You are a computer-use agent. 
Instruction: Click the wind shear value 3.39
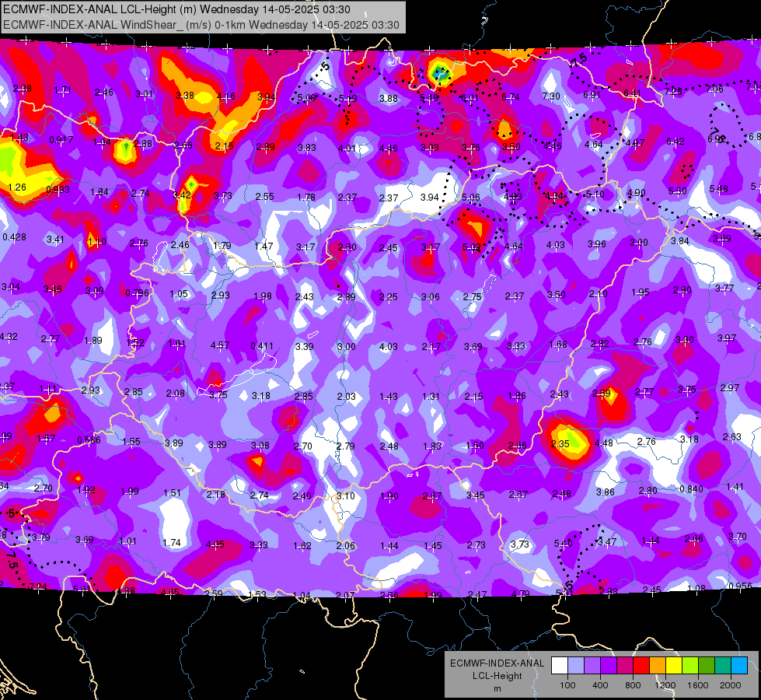(x=304, y=346)
